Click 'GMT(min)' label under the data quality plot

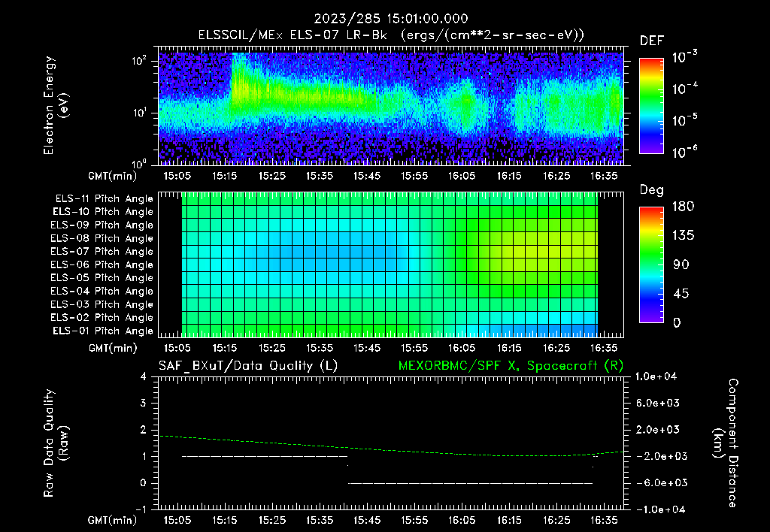pos(113,520)
